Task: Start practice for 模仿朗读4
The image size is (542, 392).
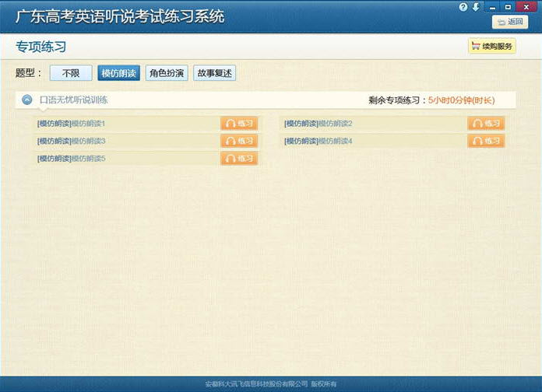Action: coord(486,141)
